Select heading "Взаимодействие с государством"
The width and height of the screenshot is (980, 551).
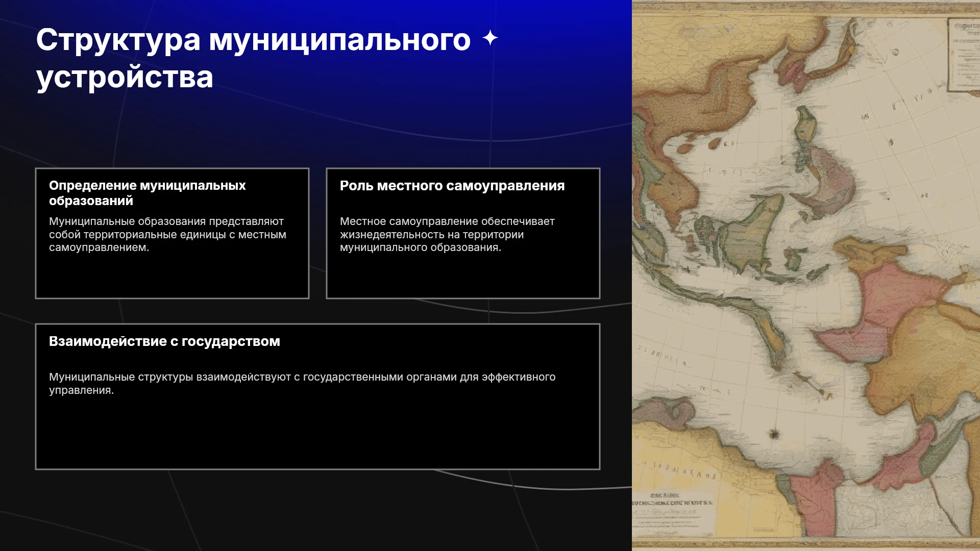164,341
